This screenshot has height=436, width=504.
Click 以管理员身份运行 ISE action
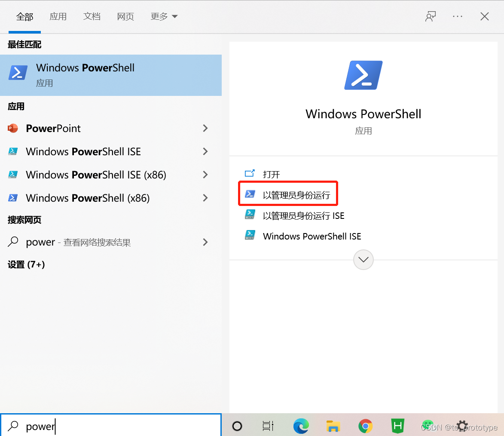(303, 215)
